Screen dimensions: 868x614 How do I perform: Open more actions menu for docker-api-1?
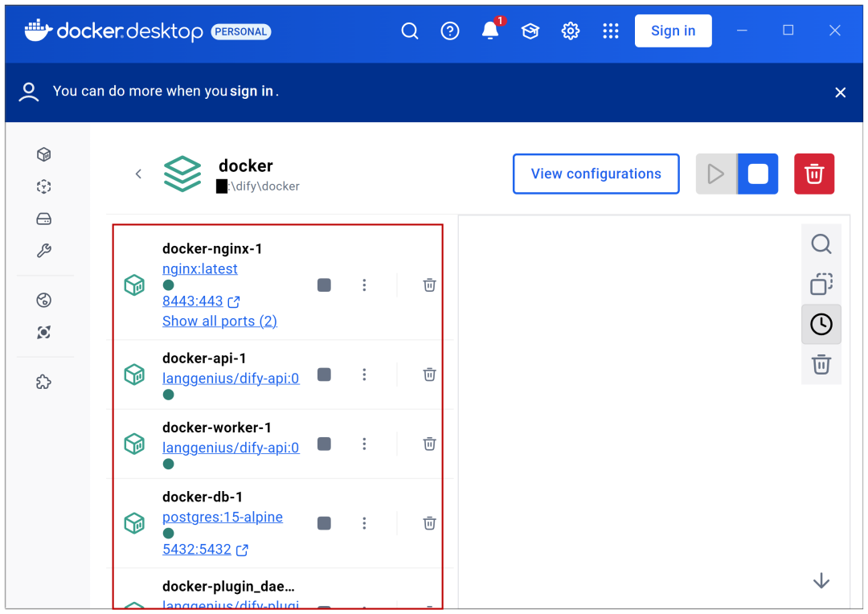coord(364,375)
